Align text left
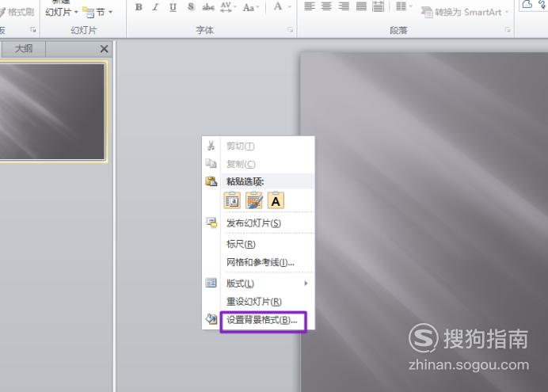Viewport: 548px width, 392px height. pyautogui.click(x=310, y=6)
